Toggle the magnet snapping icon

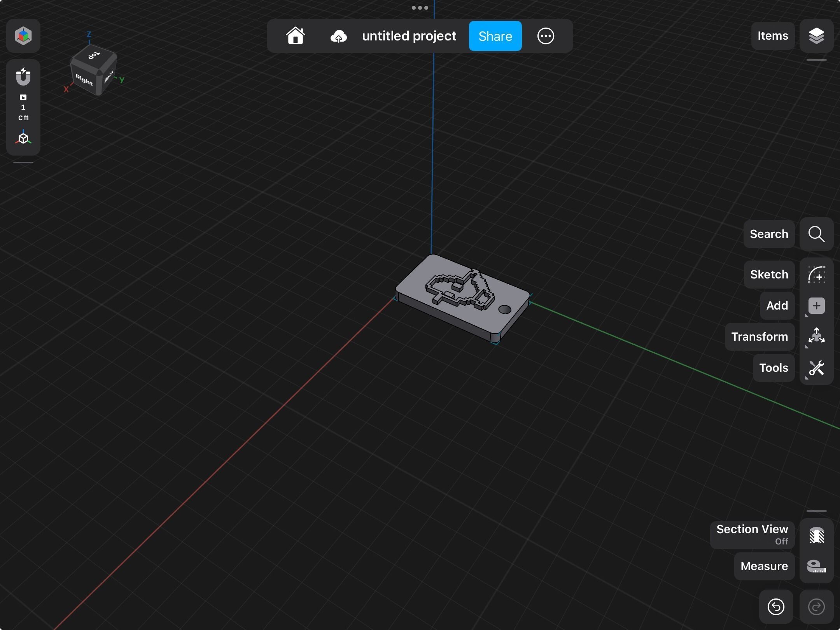point(23,76)
